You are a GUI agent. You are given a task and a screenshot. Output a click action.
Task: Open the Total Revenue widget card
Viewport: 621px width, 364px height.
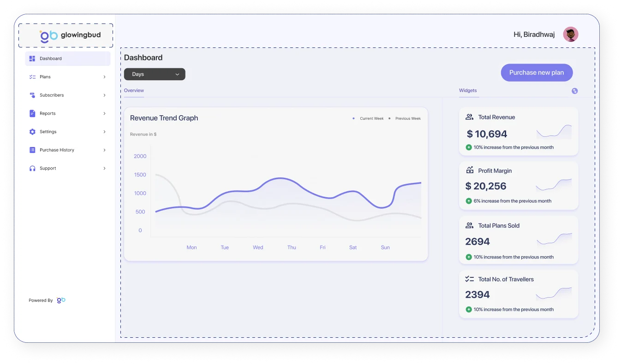(x=518, y=132)
